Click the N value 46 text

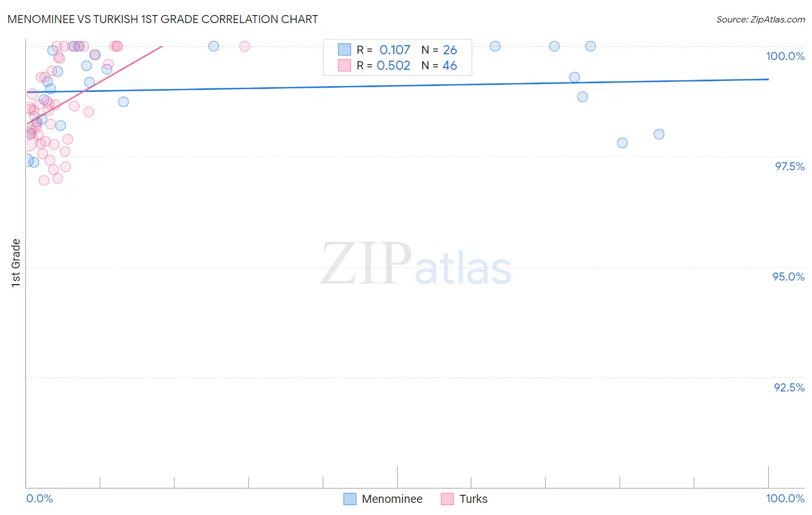449,65
